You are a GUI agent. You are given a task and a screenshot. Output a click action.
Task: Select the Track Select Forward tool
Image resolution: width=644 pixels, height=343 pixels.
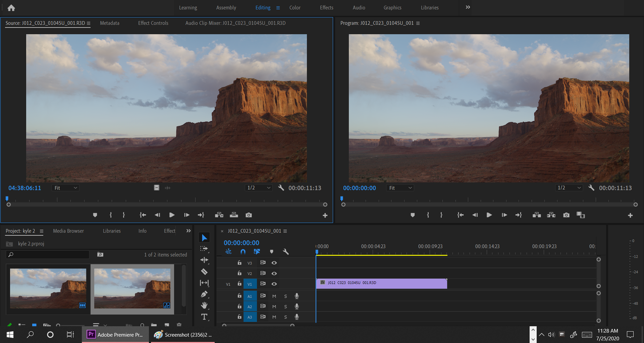tap(204, 248)
